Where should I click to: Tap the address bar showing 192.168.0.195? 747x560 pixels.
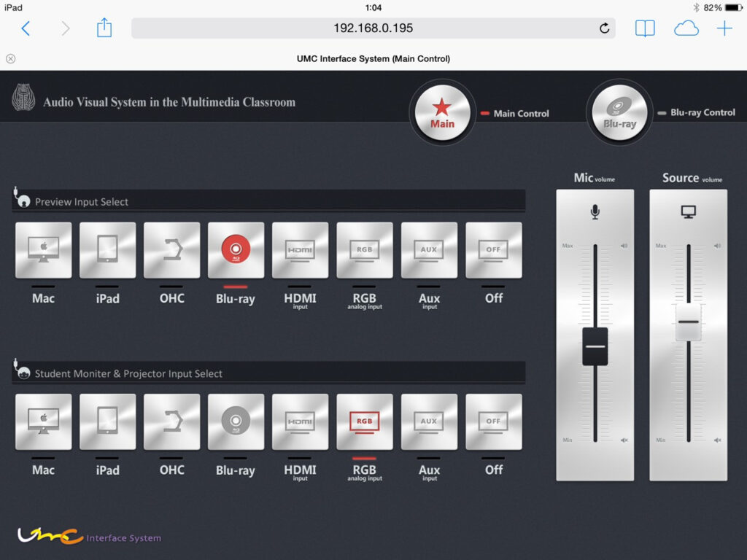click(x=373, y=28)
